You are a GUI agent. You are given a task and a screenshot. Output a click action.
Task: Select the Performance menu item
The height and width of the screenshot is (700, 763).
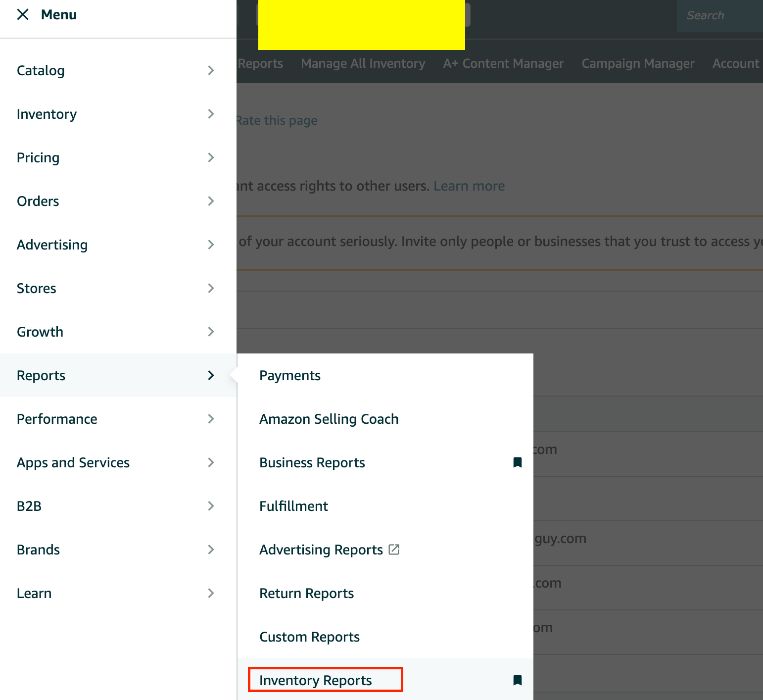pyautogui.click(x=118, y=419)
